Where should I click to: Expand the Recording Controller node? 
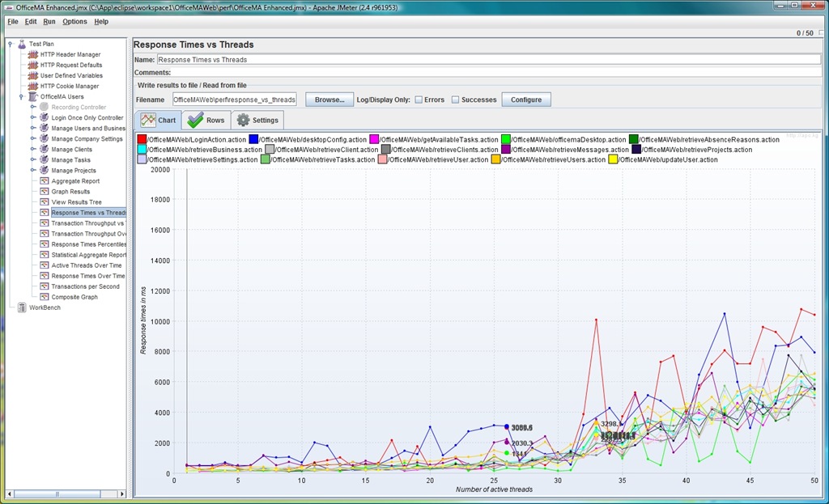pyautogui.click(x=32, y=107)
